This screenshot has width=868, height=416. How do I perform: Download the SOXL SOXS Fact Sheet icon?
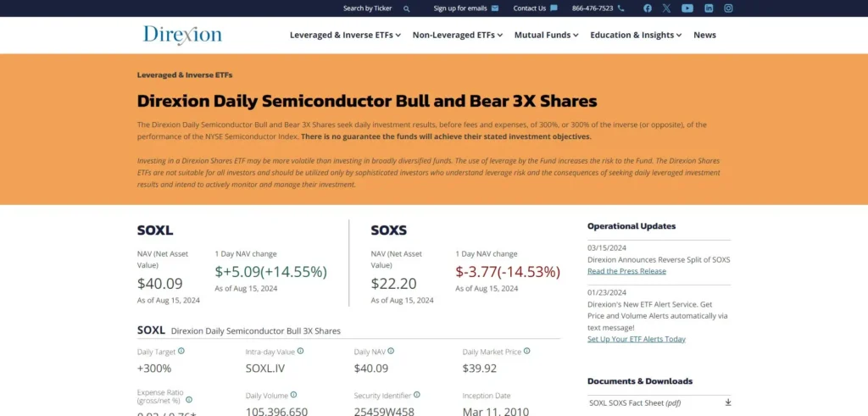(727, 402)
